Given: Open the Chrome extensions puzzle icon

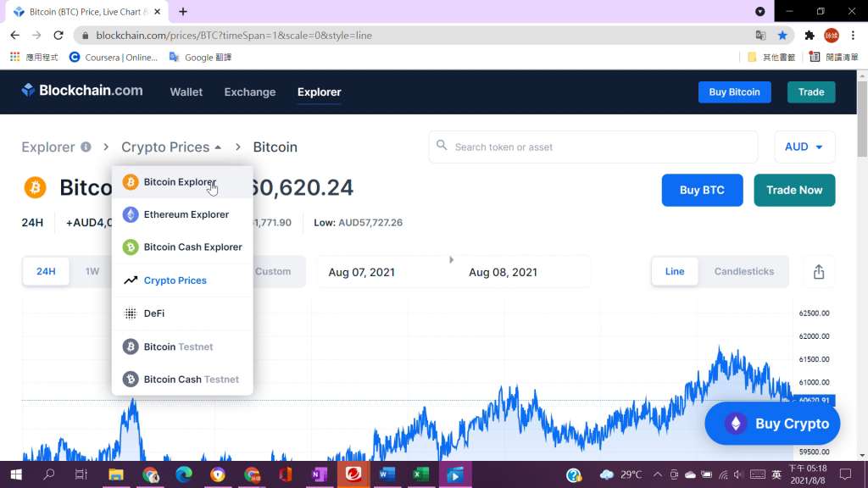Looking at the screenshot, I should [x=810, y=36].
